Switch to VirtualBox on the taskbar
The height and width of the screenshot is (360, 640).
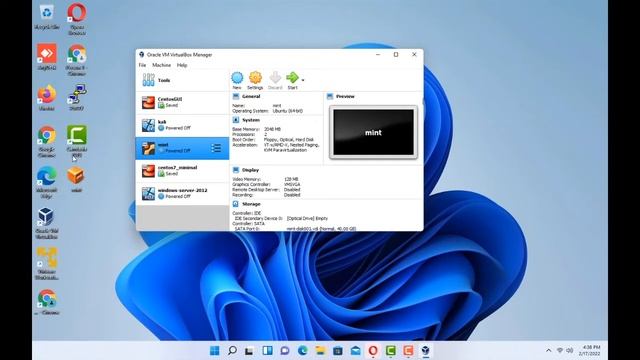(x=426, y=350)
